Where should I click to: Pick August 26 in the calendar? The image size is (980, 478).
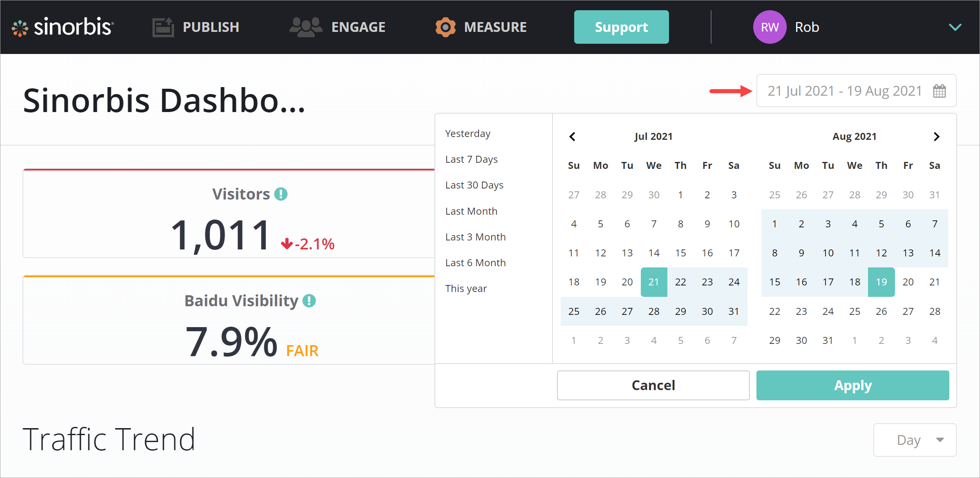[881, 312]
